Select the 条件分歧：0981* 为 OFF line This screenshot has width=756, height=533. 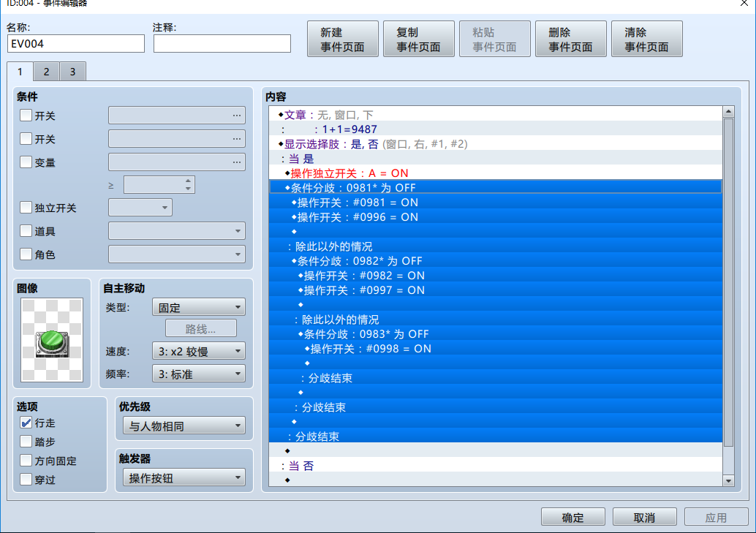[x=496, y=187]
